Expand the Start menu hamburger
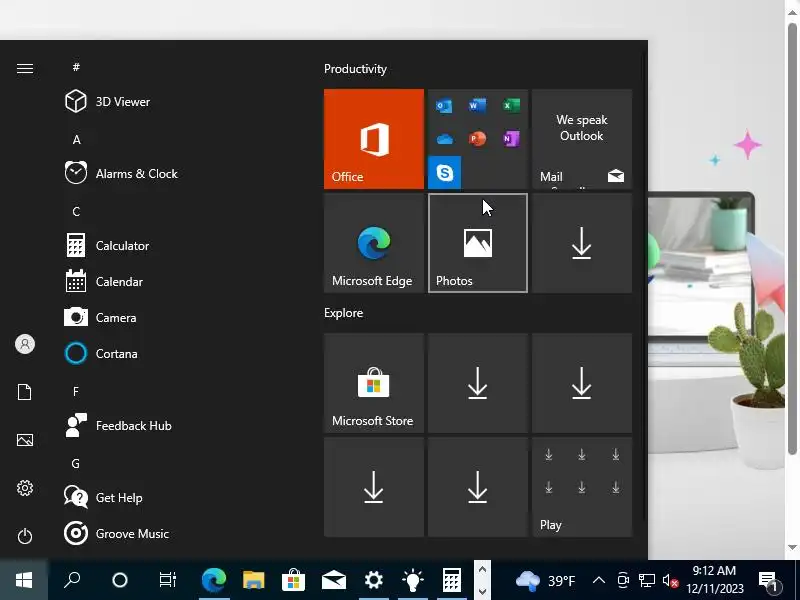 (25, 68)
